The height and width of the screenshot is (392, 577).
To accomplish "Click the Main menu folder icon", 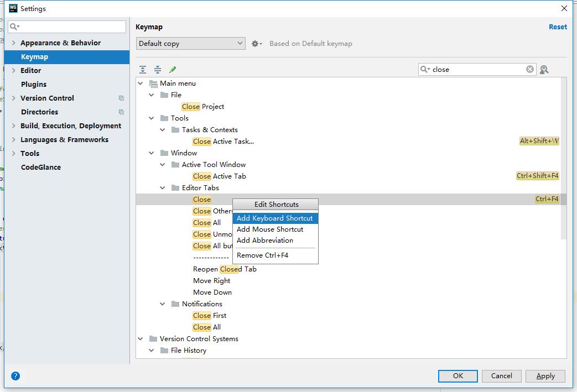I will [153, 84].
